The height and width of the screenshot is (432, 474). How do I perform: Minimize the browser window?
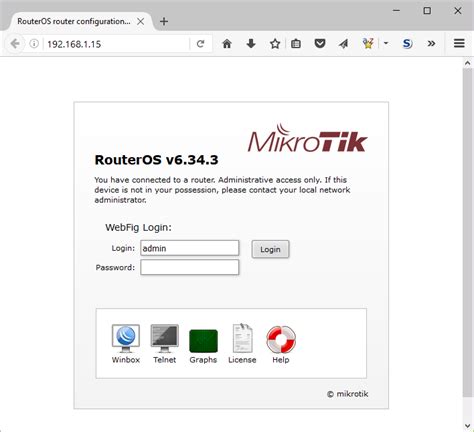click(396, 11)
